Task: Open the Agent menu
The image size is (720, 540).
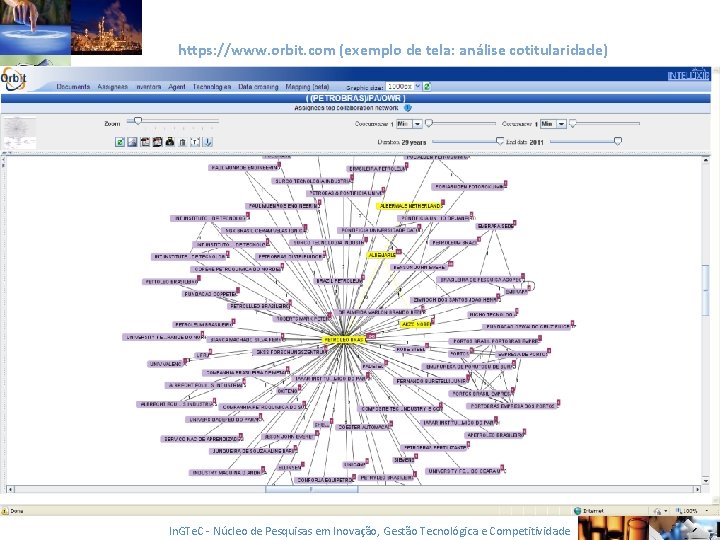Action: click(x=177, y=86)
